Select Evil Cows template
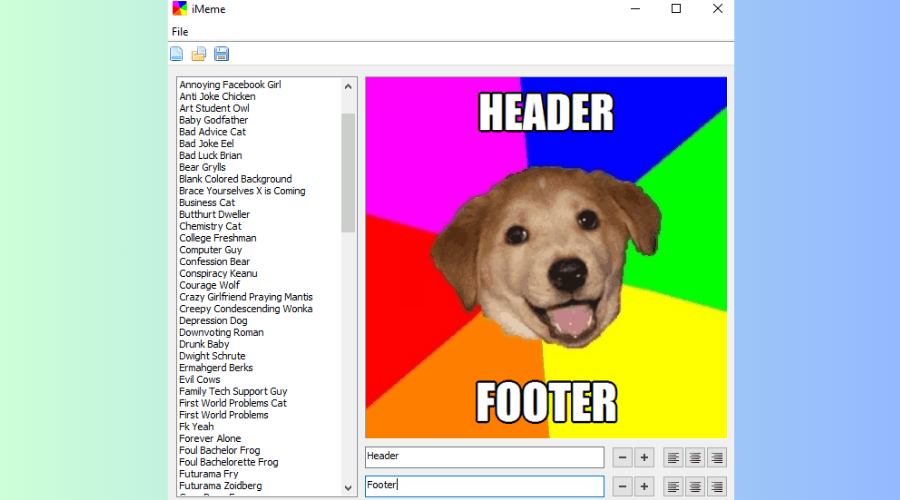 199,379
